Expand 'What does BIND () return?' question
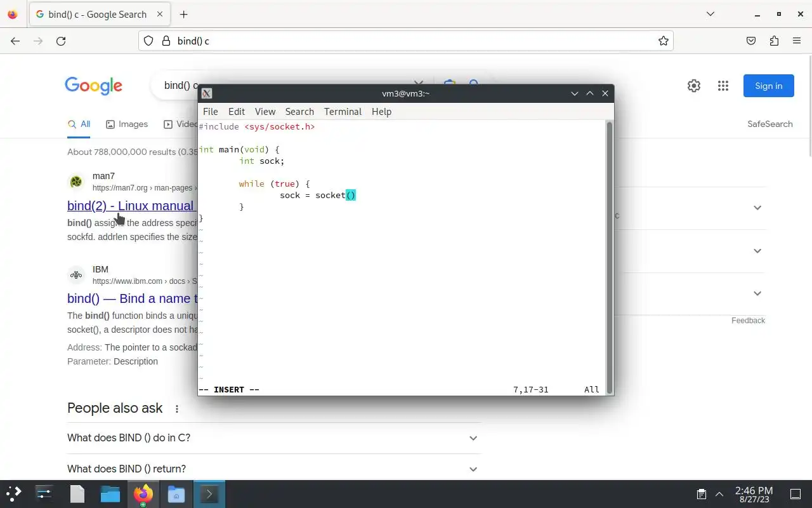The width and height of the screenshot is (812, 508). coord(274,469)
